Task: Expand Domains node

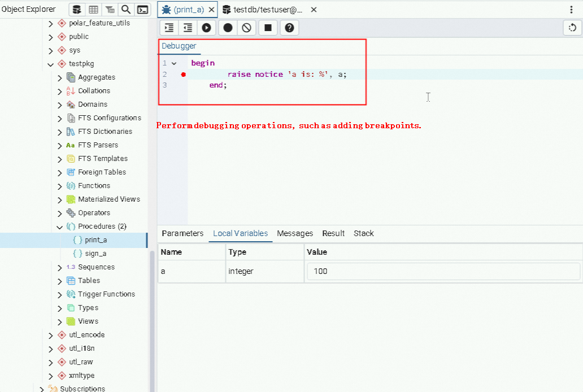Action: click(60, 105)
